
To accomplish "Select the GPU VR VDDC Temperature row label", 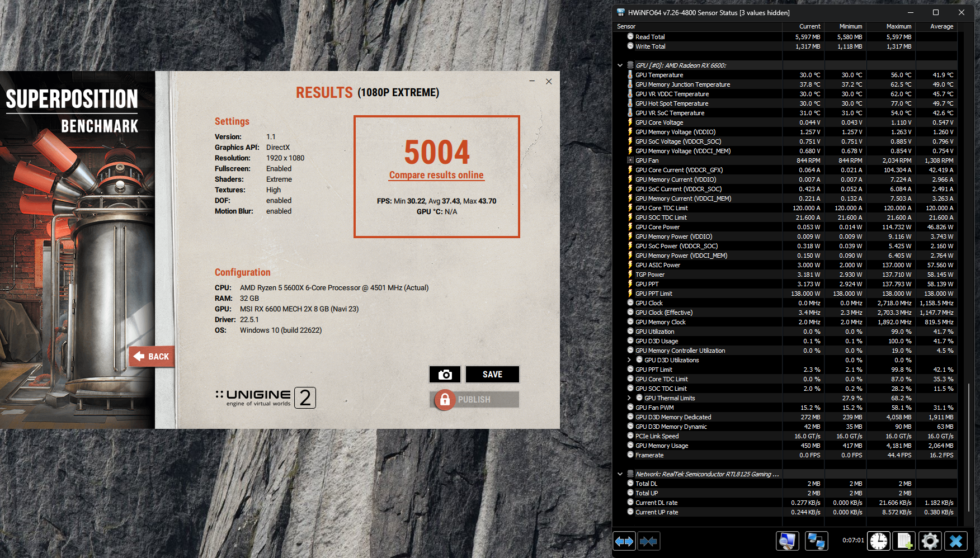I will [672, 94].
